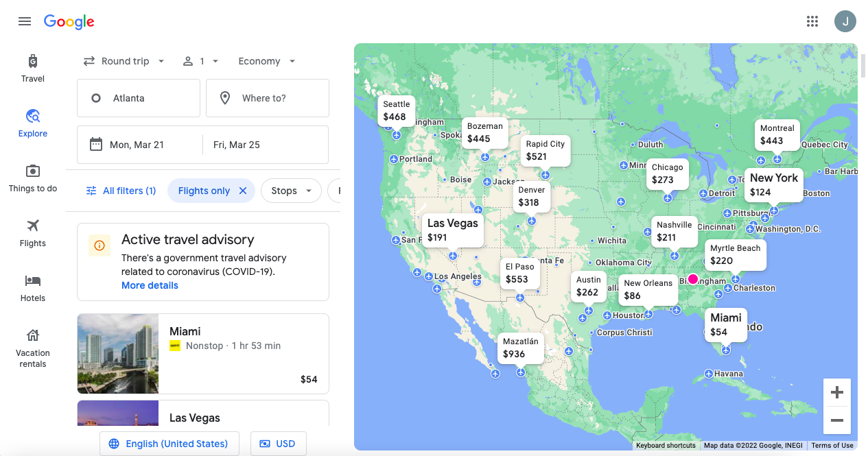
Task: Expand the passenger count selector
Action: 200,61
